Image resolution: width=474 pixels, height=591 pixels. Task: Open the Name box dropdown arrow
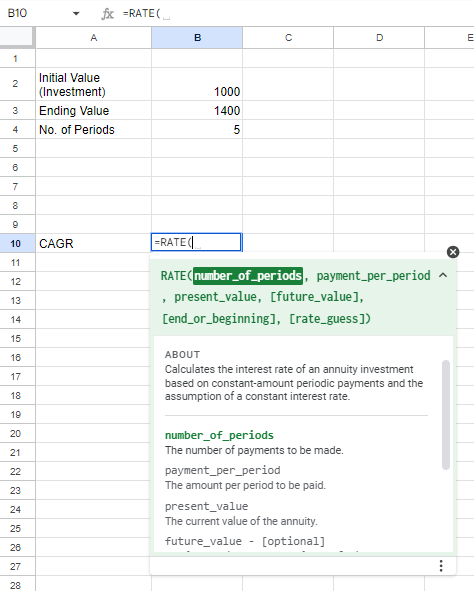(76, 14)
